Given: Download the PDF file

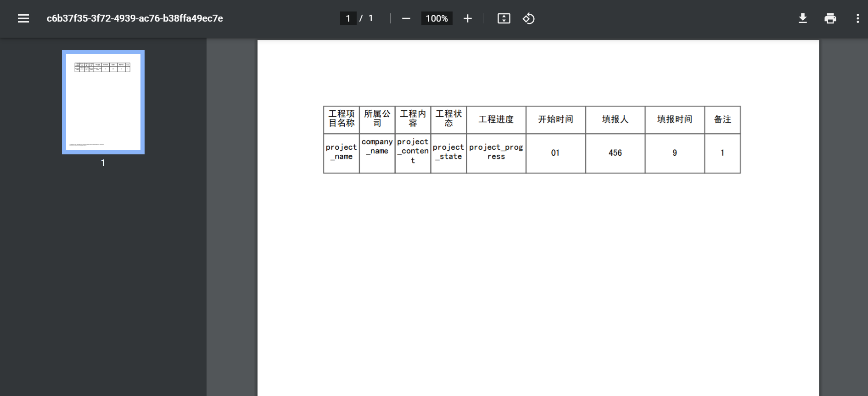Looking at the screenshot, I should tap(802, 18).
